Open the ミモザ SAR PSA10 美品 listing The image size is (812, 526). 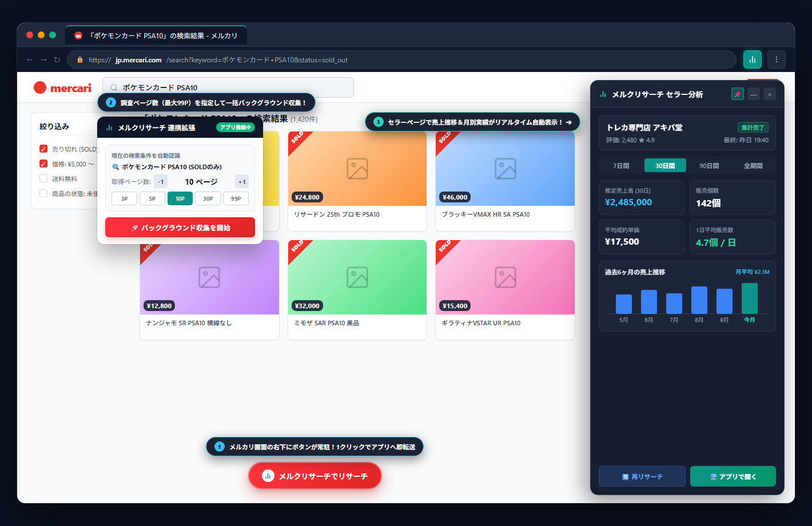coord(357,290)
